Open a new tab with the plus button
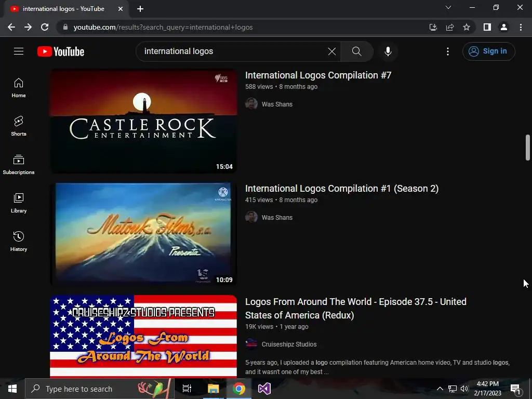 click(x=140, y=9)
